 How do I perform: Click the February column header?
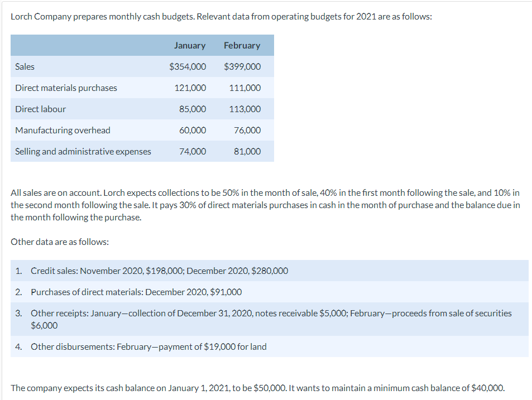point(242,45)
